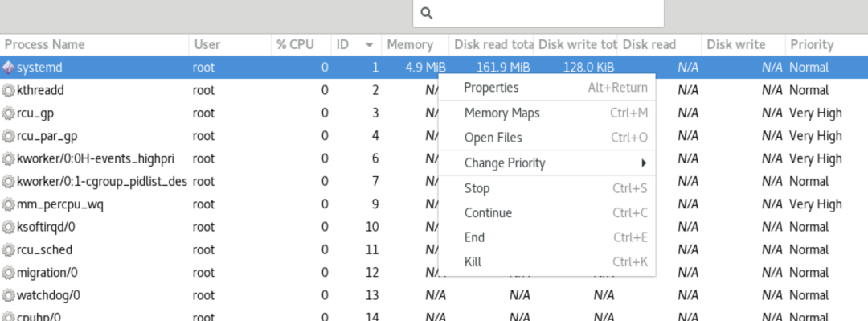
Task: Sort processes by % CPU column
Action: coord(301,44)
